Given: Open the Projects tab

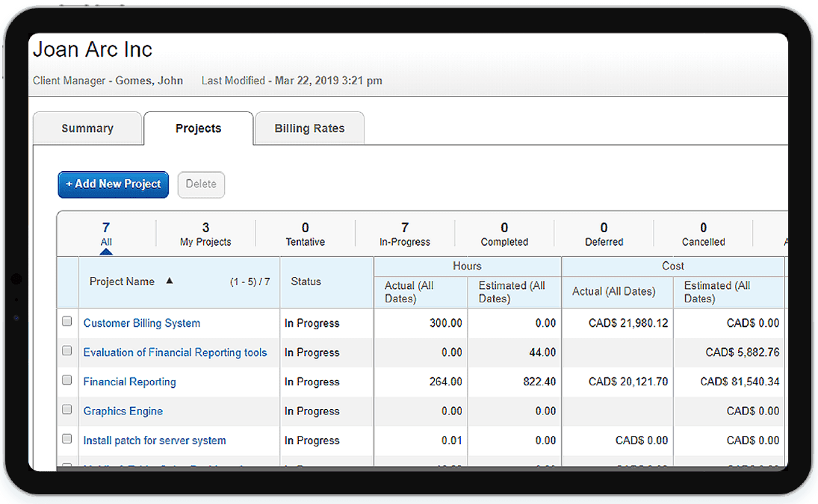Looking at the screenshot, I should (198, 128).
